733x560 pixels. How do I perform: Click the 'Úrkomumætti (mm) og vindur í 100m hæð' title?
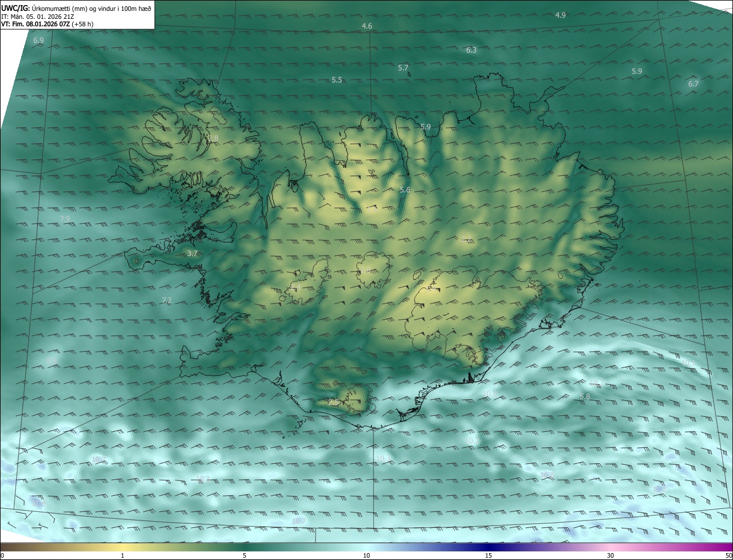(92, 9)
